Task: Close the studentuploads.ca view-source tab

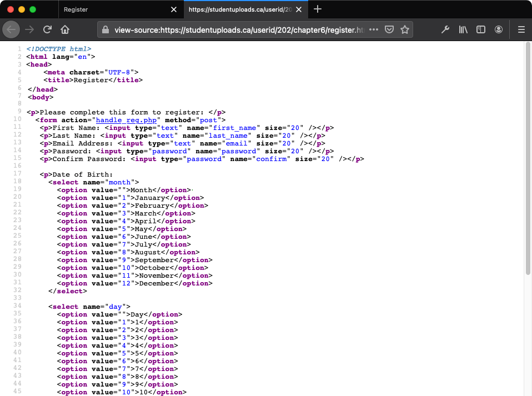Action: pos(299,9)
